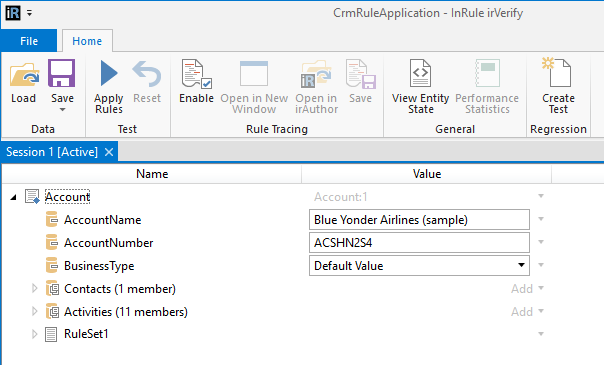Click the Activities collection icon
The image size is (604, 365).
[x=52, y=311]
